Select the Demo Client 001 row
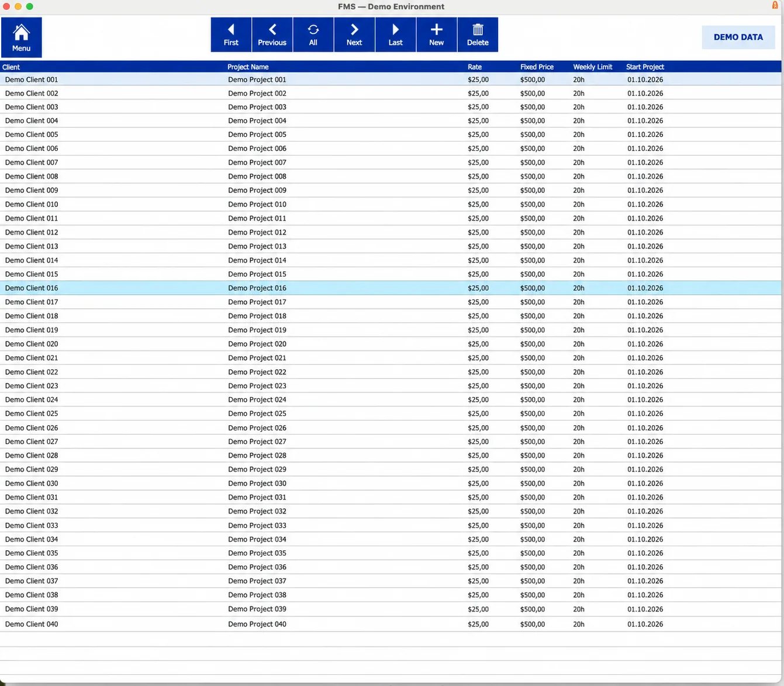 (x=391, y=80)
